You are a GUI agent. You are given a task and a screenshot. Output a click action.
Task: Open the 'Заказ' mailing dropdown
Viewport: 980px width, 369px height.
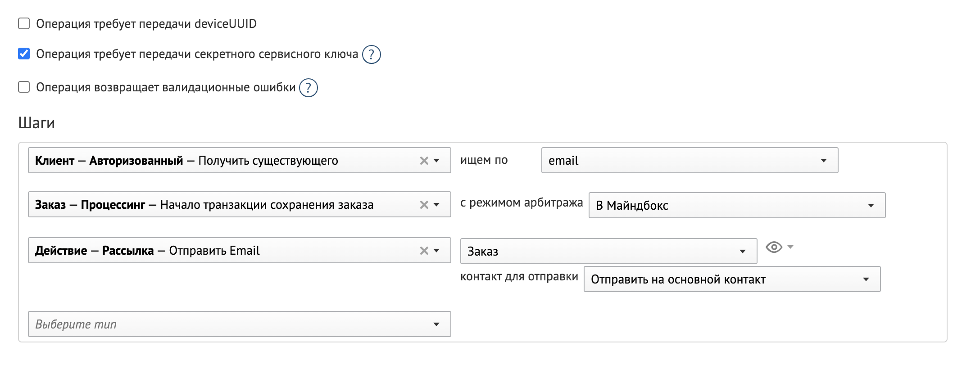click(608, 251)
